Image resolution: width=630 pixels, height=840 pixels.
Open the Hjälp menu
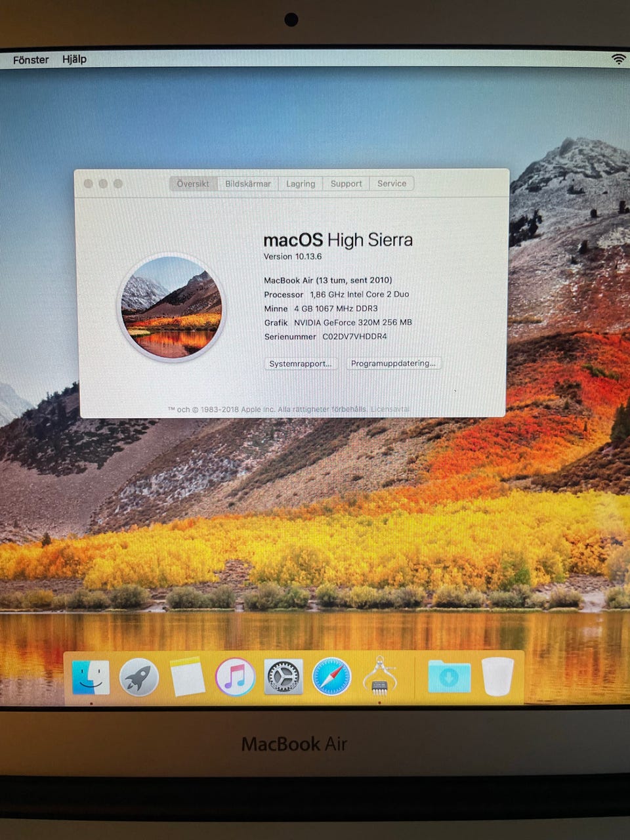click(74, 59)
